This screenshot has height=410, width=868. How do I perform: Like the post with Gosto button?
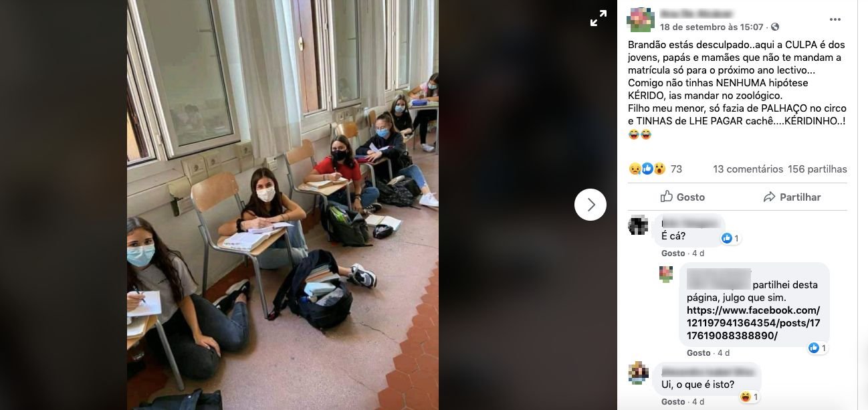(683, 197)
